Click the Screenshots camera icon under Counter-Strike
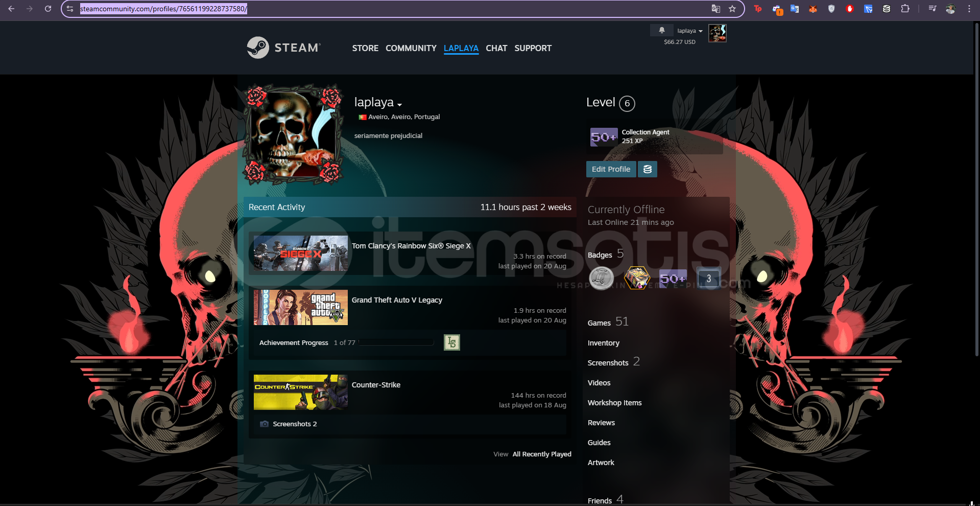 [264, 424]
